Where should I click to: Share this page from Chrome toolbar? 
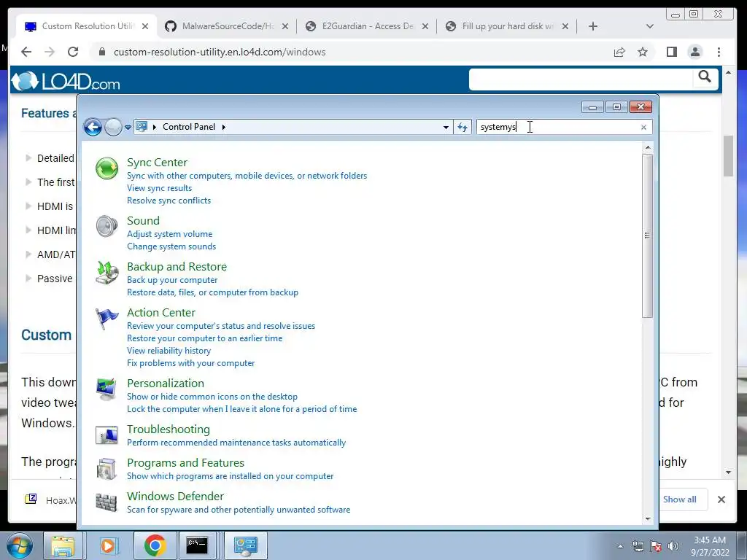619,52
